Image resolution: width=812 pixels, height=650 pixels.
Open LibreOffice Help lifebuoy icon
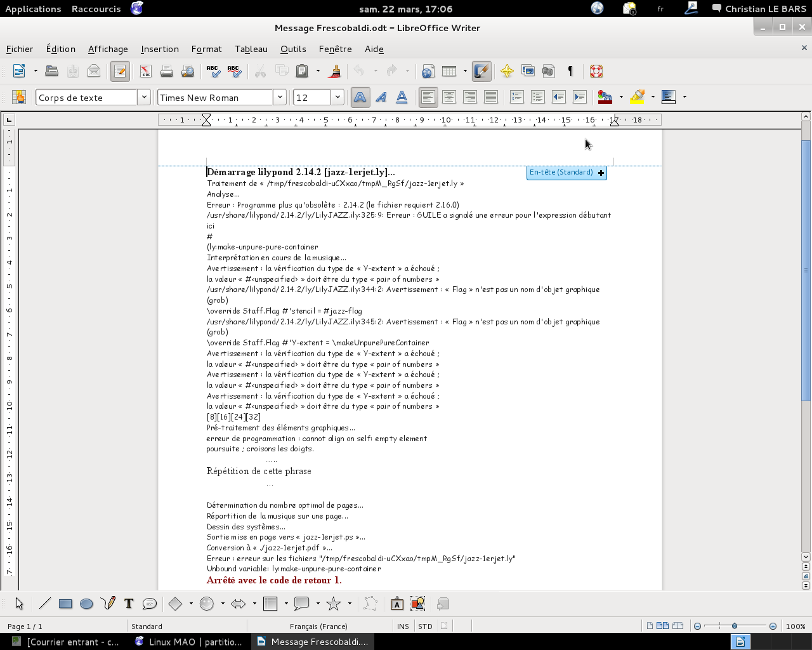click(596, 71)
